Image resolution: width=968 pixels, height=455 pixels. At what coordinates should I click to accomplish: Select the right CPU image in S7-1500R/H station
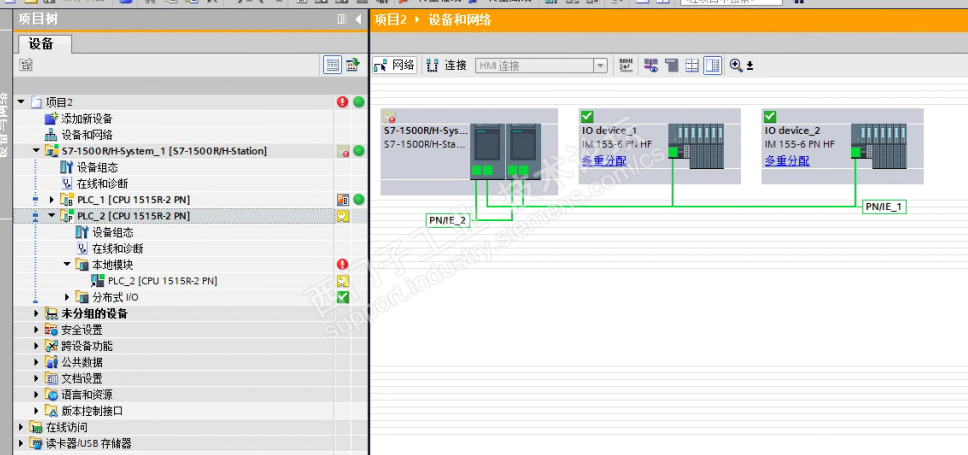524,151
